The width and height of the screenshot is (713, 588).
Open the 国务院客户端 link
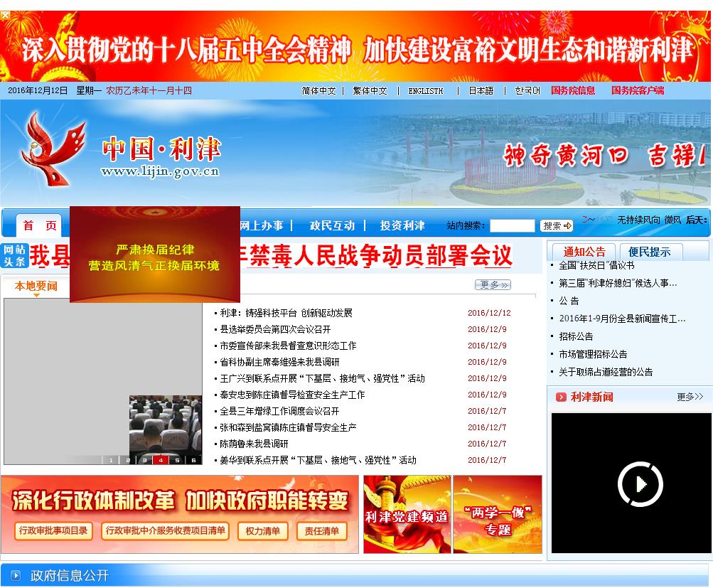638,90
